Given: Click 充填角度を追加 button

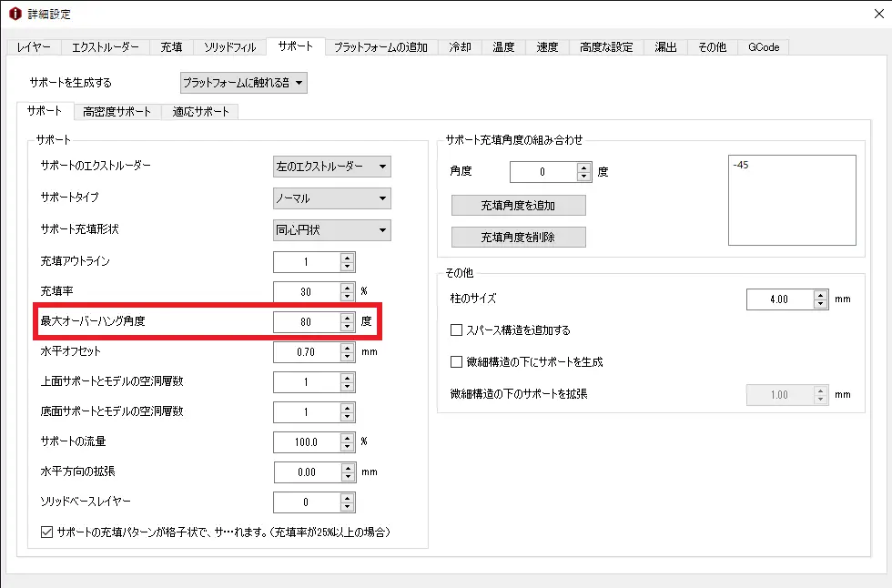Looking at the screenshot, I should [x=518, y=206].
